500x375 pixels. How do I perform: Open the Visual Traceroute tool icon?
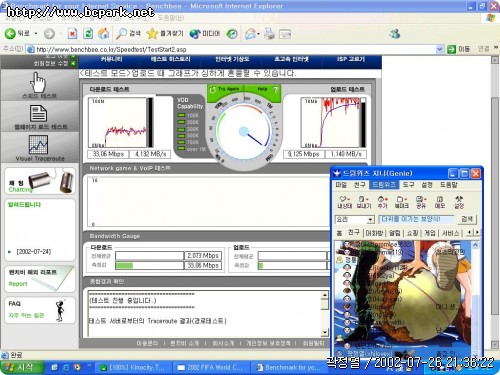[x=38, y=145]
